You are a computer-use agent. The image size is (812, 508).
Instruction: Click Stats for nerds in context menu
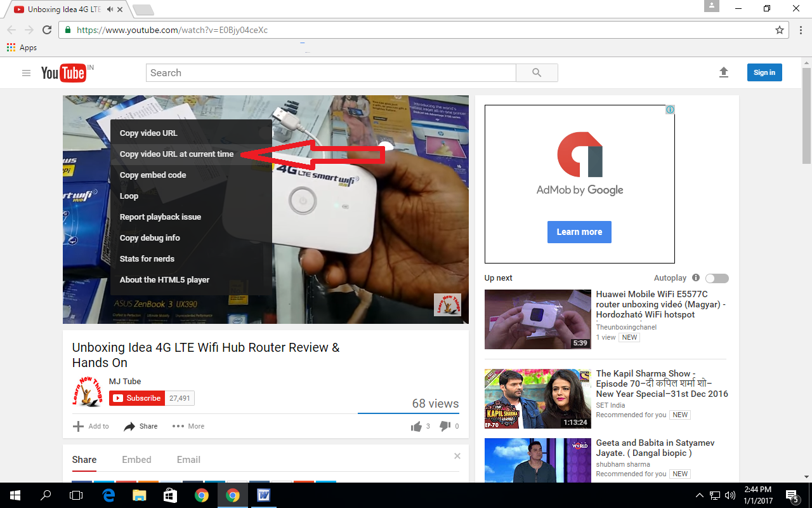point(147,258)
